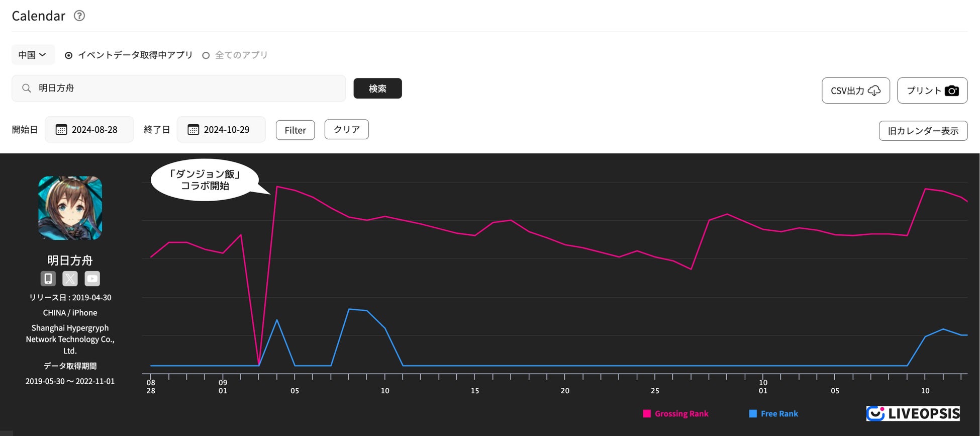Click the Shanghai Hypergryph Network Technology publisher name

(x=70, y=339)
